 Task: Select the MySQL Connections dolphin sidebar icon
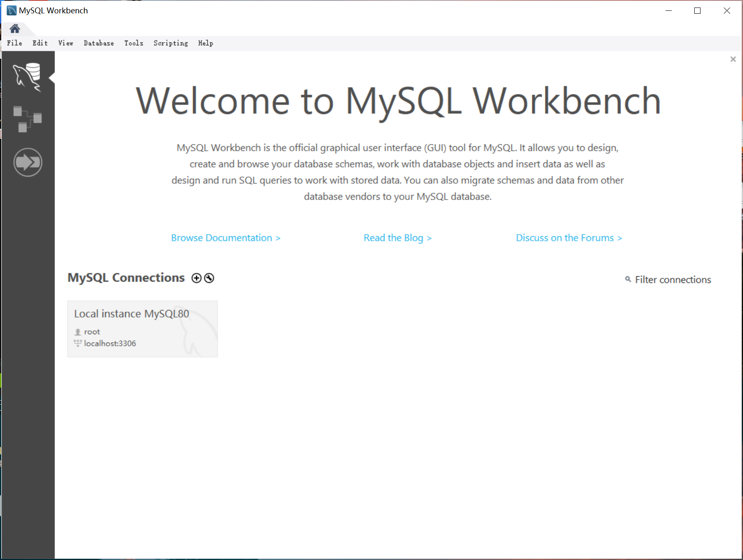[x=27, y=77]
